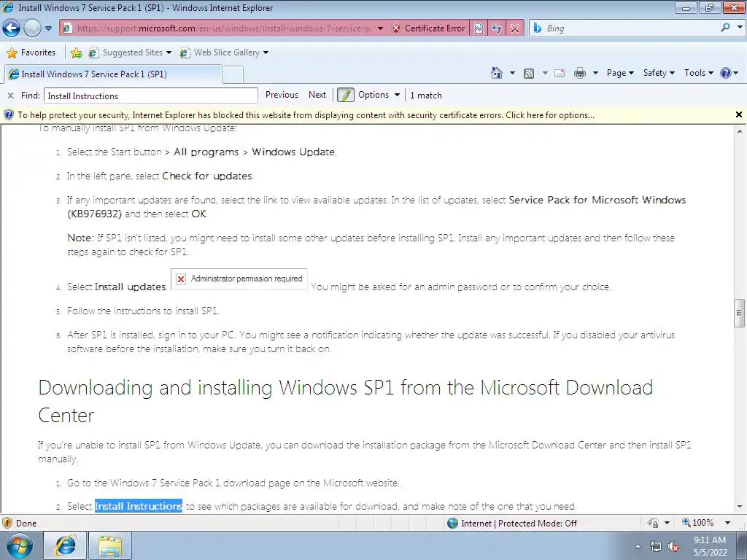The image size is (747, 560).
Task: Open Windows Explorer from the taskbar
Action: pyautogui.click(x=110, y=545)
